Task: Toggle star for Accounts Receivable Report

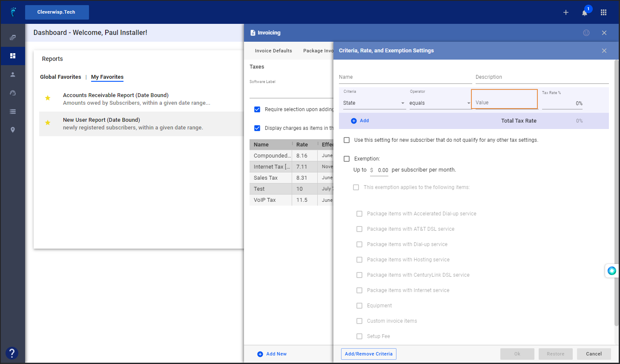Action: 48,98
